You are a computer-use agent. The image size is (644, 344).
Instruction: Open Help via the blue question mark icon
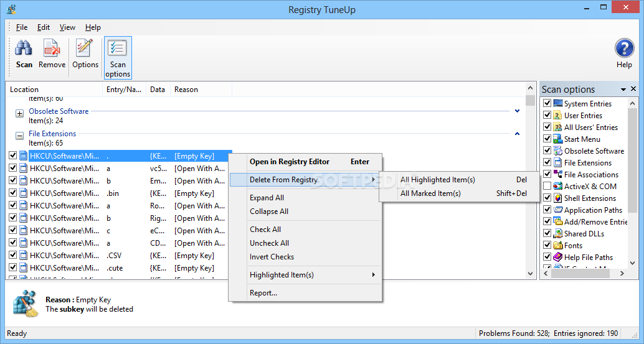pyautogui.click(x=624, y=49)
